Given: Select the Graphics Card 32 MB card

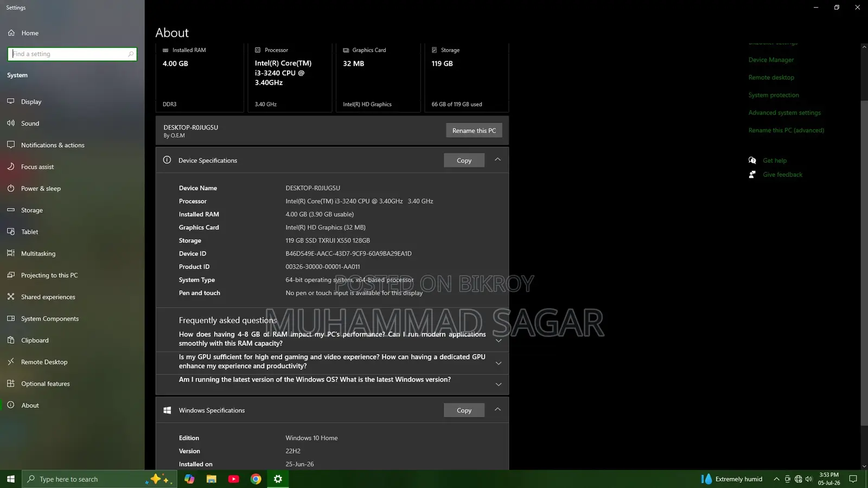Looking at the screenshot, I should 378,78.
